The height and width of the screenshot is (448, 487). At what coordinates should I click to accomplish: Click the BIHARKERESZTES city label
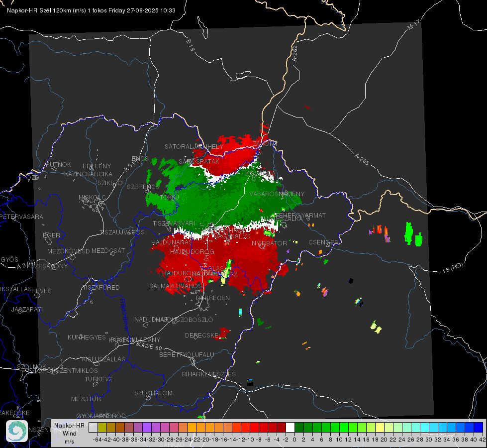tap(209, 374)
